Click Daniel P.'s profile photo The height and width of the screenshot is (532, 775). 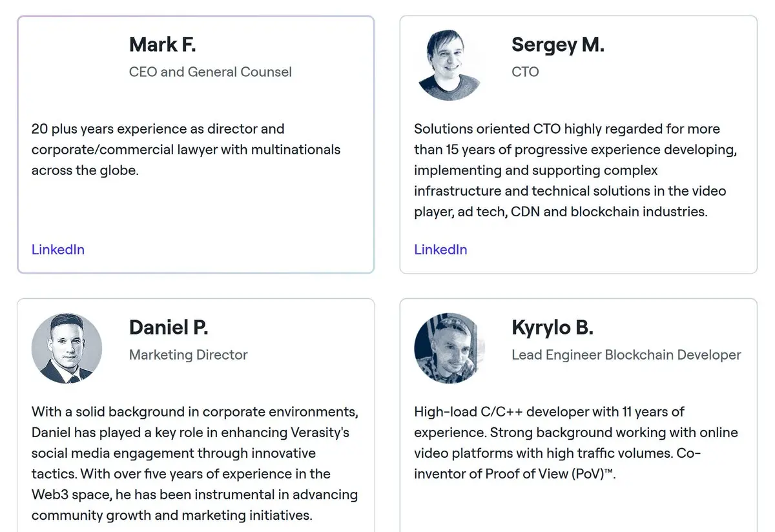67,349
